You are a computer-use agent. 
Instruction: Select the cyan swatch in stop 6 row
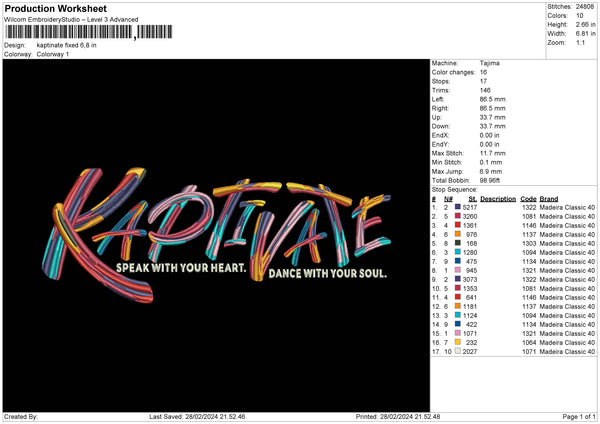(459, 252)
